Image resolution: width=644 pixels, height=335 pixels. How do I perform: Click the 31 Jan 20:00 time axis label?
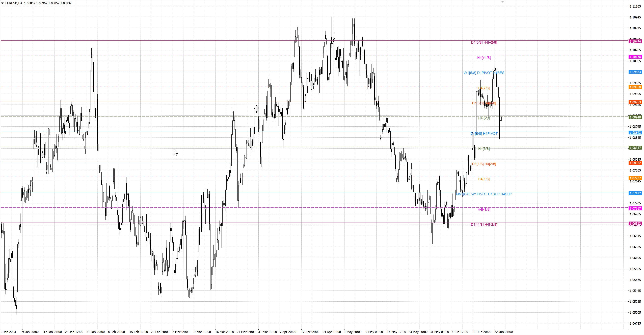click(95, 332)
